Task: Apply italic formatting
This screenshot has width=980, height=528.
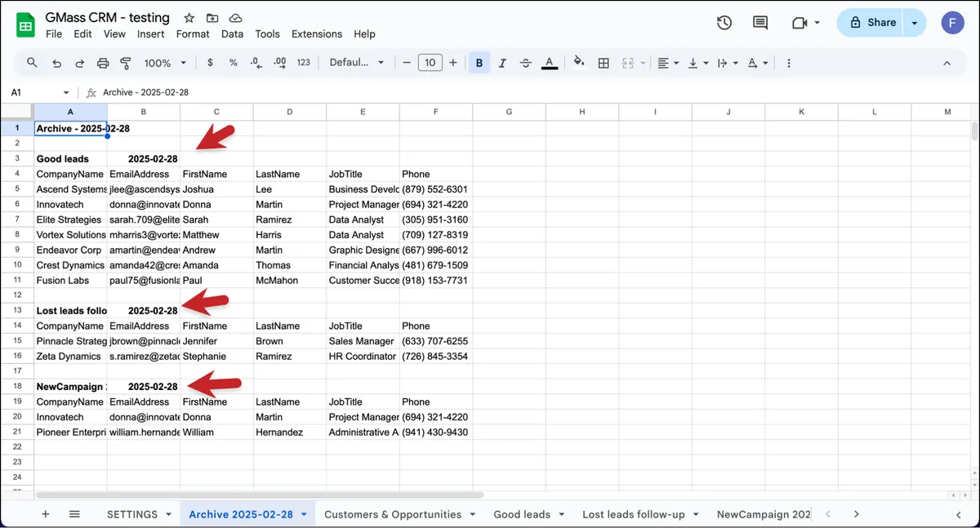Action: 502,63
